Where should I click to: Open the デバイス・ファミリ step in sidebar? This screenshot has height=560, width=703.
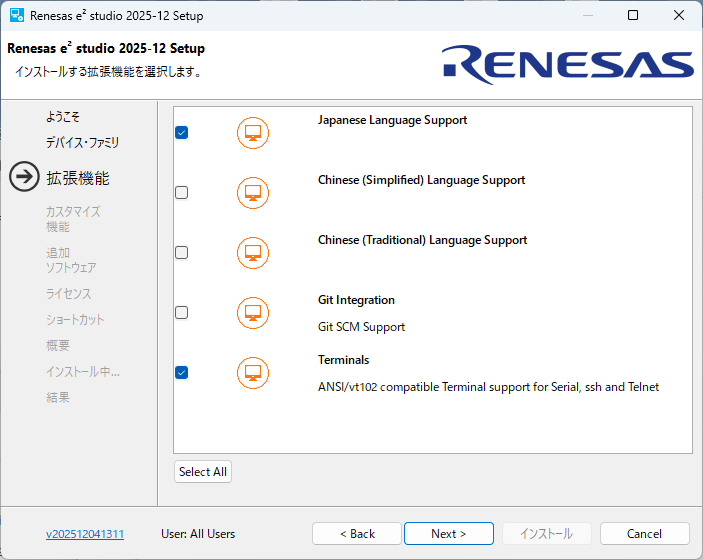(82, 143)
